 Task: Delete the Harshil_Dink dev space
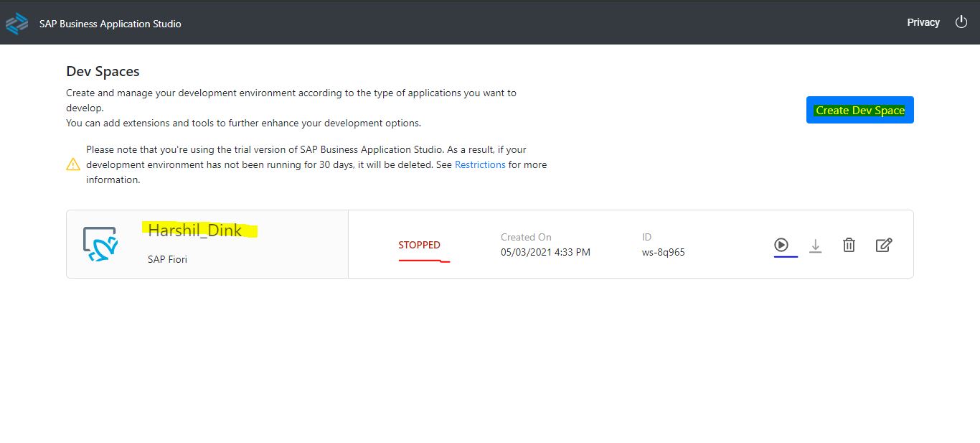click(849, 245)
